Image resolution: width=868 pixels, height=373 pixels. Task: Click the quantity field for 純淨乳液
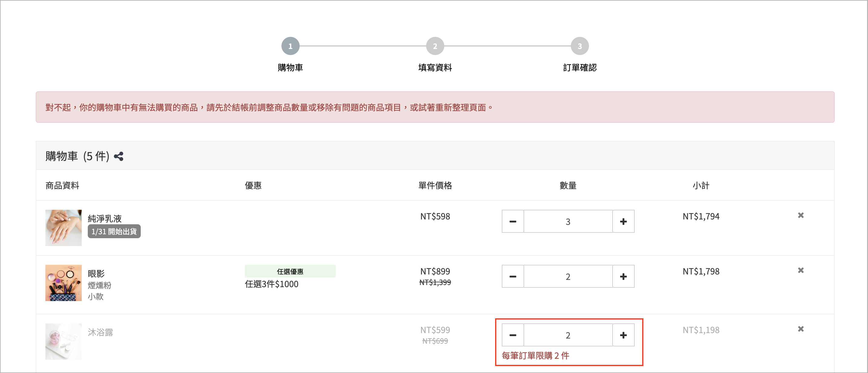[568, 221]
